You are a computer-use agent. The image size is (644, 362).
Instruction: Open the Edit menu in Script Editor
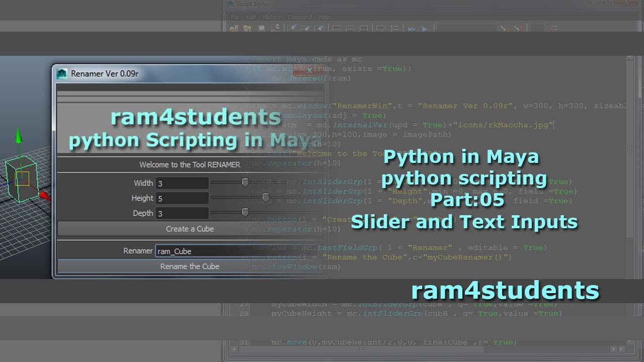click(x=251, y=17)
